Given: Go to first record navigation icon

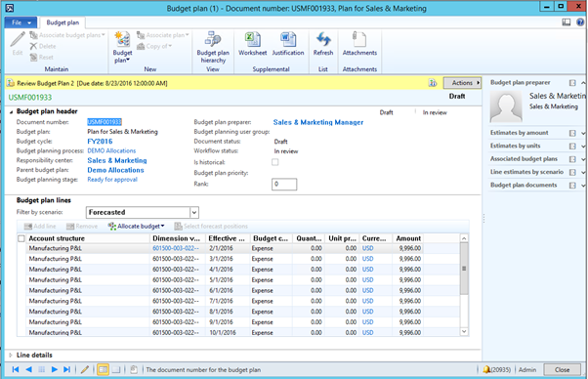Looking at the screenshot, I should click(x=16, y=369).
